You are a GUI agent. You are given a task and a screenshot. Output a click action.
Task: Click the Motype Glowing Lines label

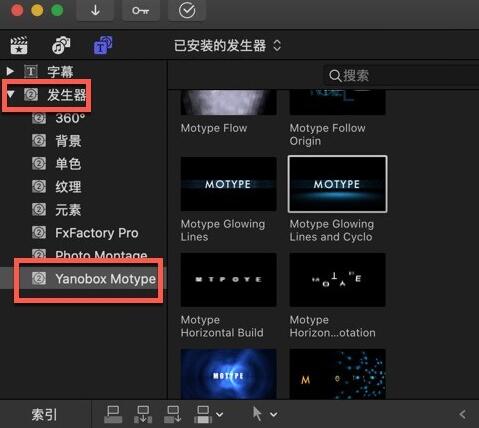[223, 230]
